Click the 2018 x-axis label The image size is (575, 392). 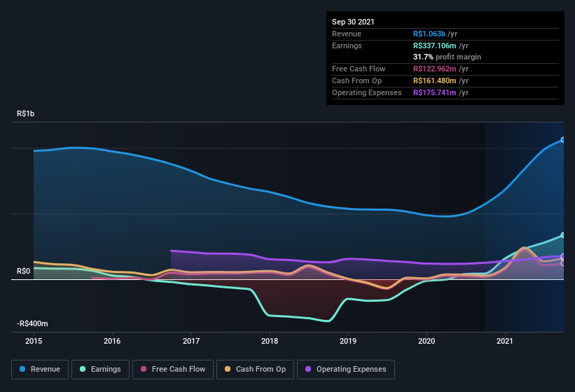[x=270, y=341]
